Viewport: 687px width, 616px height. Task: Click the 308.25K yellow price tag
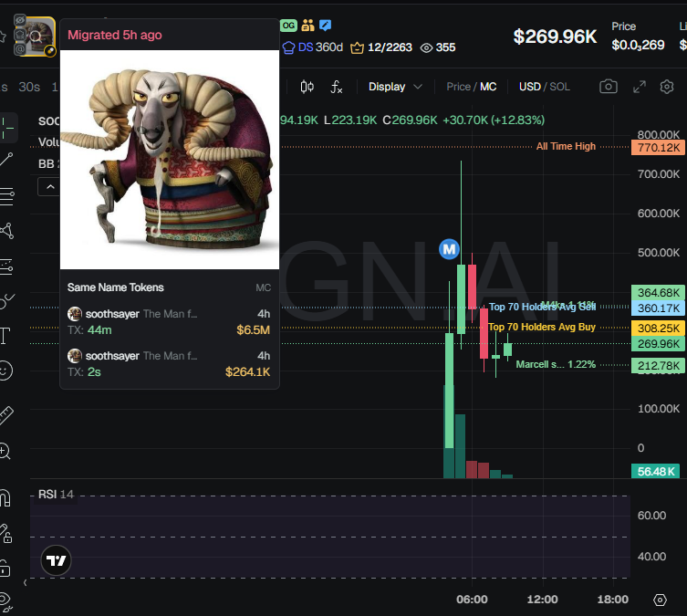click(658, 328)
